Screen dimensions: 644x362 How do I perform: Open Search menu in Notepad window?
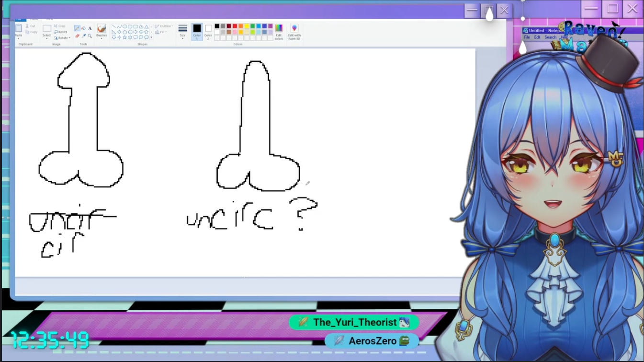tap(551, 37)
